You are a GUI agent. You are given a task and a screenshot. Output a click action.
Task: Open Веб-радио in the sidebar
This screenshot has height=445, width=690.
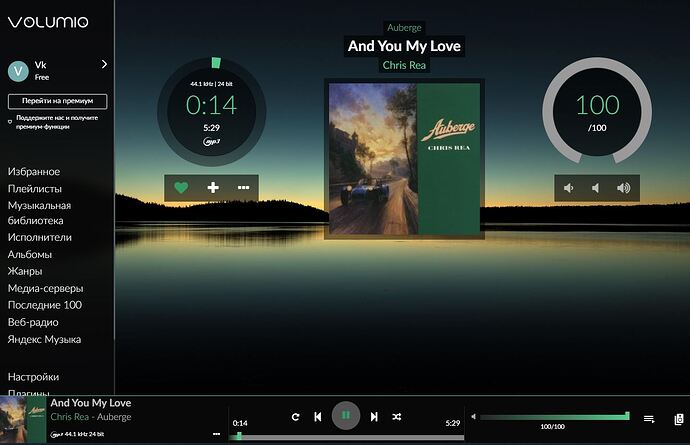click(33, 322)
